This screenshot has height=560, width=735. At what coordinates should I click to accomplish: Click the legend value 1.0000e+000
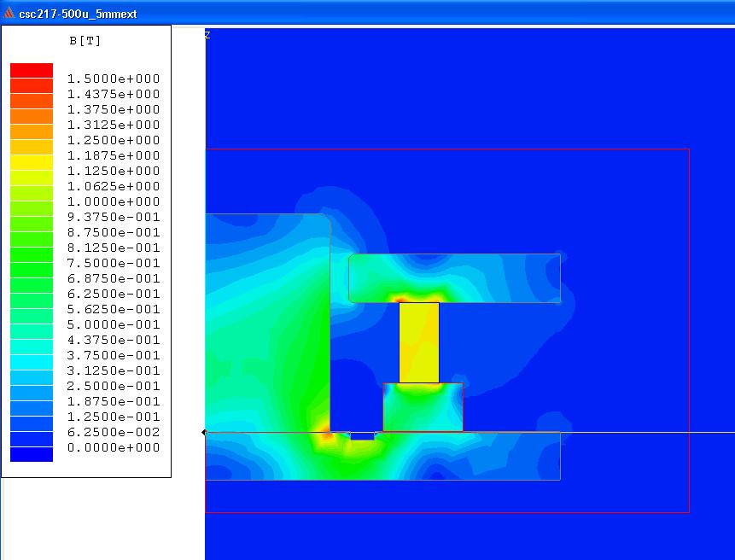(x=114, y=202)
